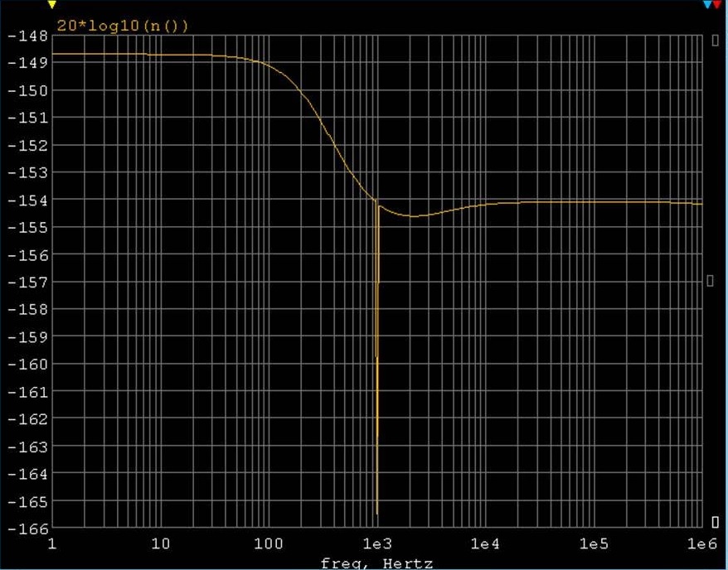The width and height of the screenshot is (728, 570).
Task: Select the small handle box beside the -157 gridline
Action: point(710,280)
